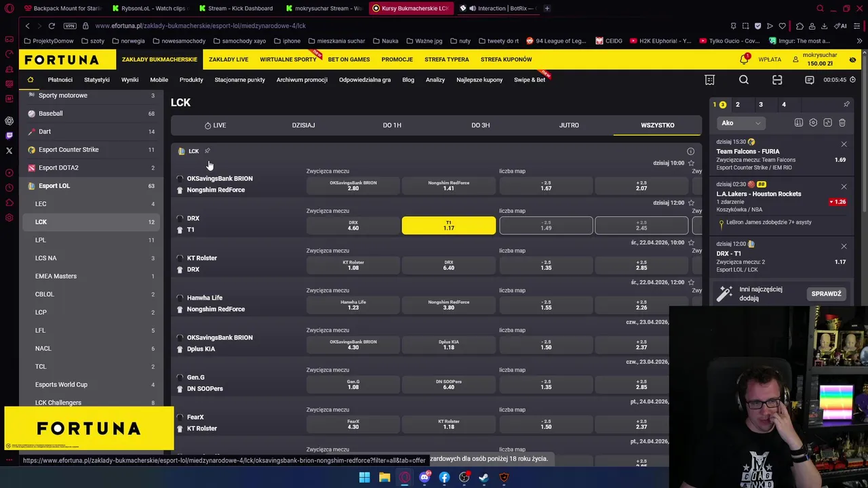This screenshot has height=488, width=868.
Task: Reload the page in browser toolbar
Action: (x=52, y=26)
